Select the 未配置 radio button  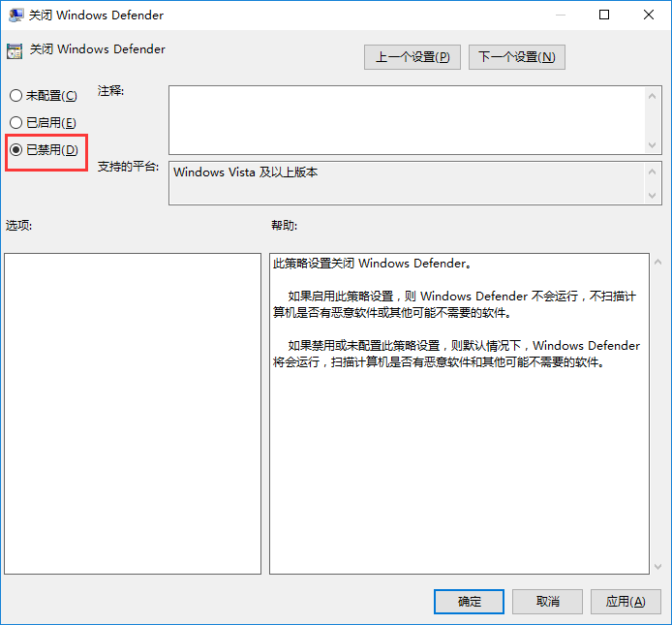(x=15, y=96)
